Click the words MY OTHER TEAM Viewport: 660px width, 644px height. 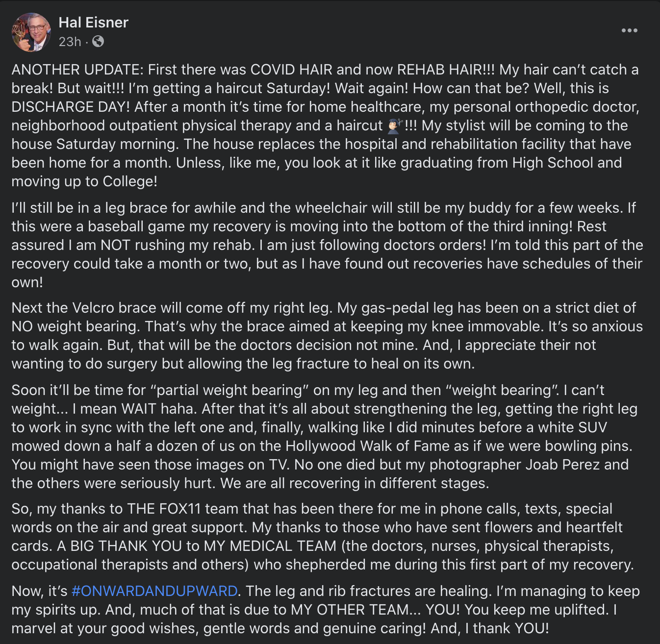tap(350, 610)
